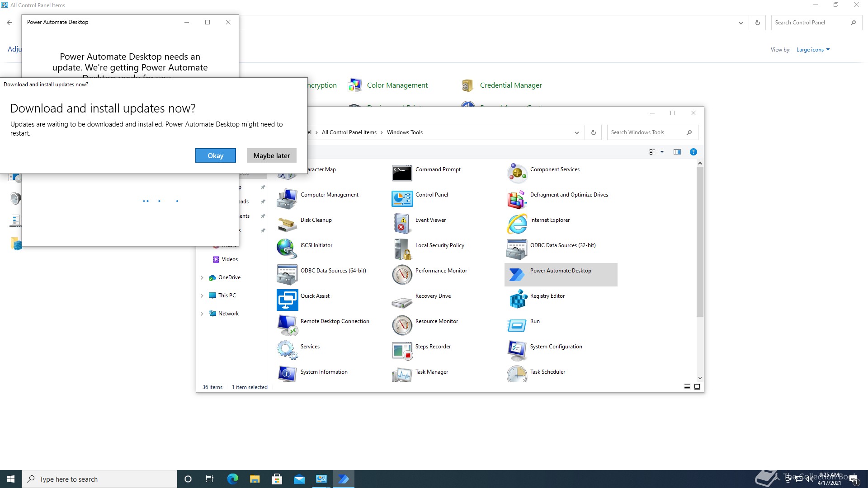Open Remote Desktop Connection icon

click(x=287, y=325)
